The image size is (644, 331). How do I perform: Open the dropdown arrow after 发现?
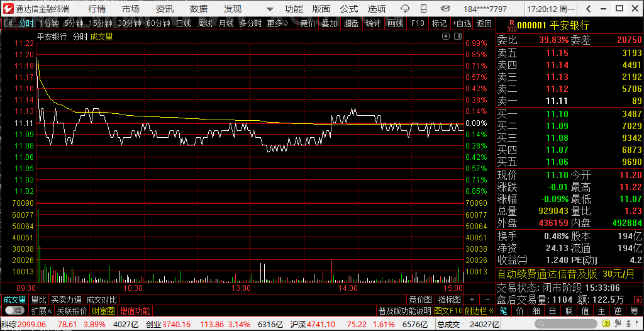pos(269,9)
